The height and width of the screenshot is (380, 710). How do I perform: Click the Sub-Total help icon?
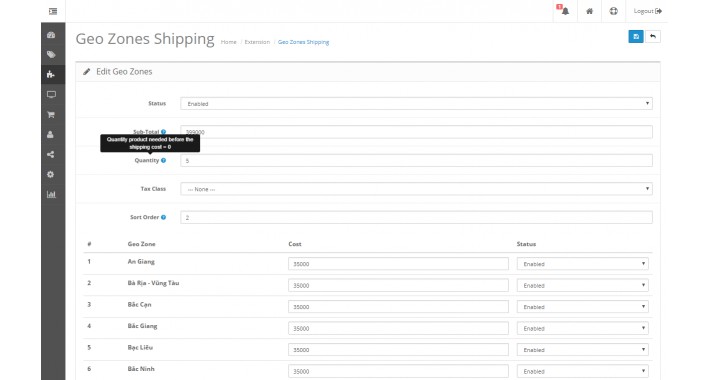pos(163,132)
